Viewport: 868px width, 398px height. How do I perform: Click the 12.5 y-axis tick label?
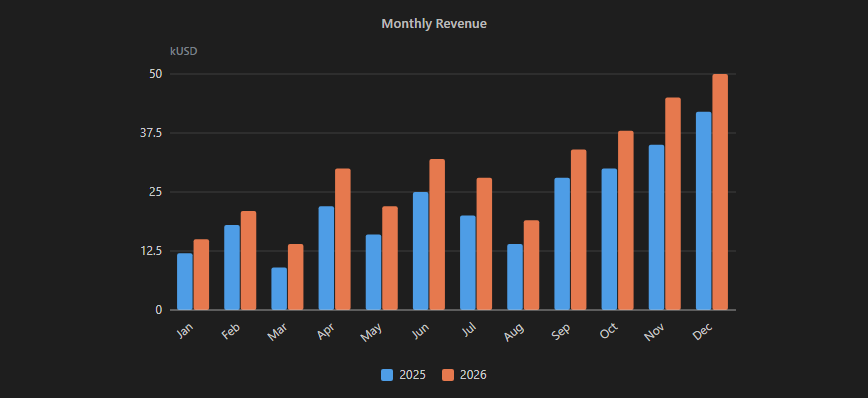(x=152, y=251)
